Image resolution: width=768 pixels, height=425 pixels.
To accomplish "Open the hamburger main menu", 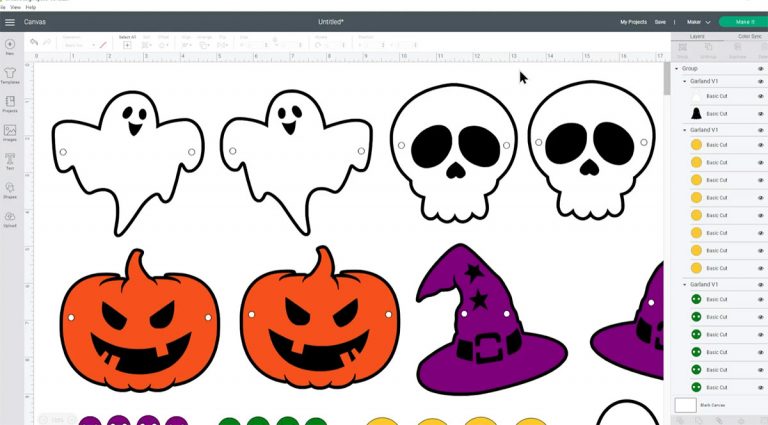I will (9, 22).
